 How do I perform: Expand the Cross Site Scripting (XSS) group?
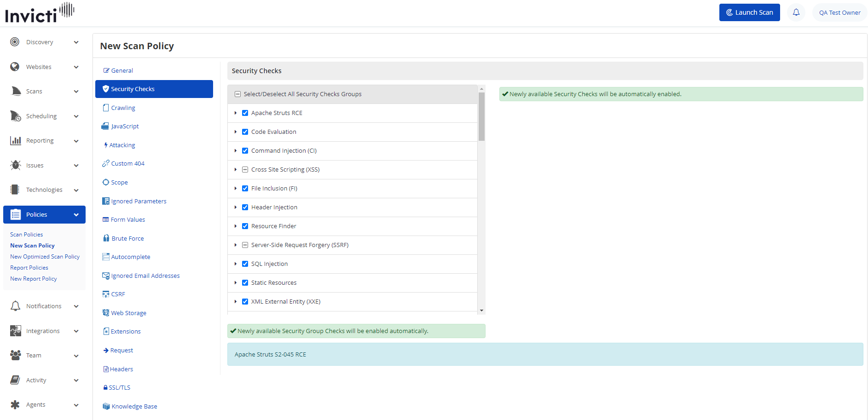coord(236,170)
